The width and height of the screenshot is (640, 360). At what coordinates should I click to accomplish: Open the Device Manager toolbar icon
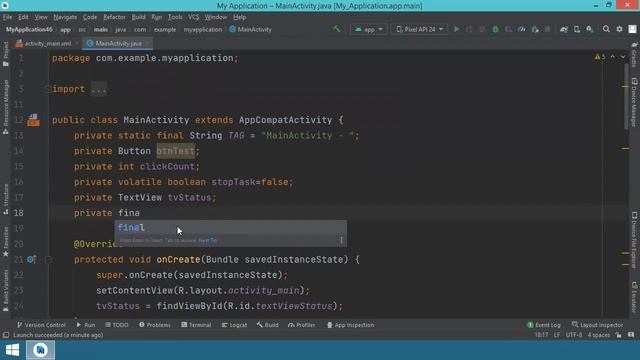point(577,29)
